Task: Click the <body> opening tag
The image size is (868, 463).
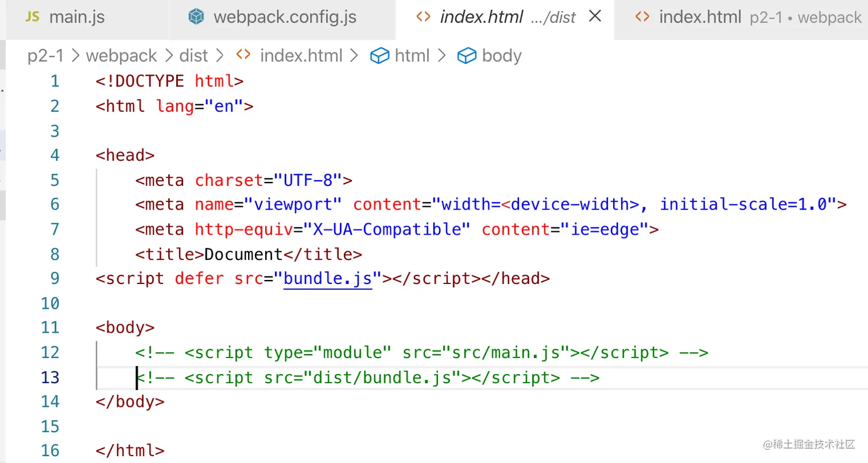Action: click(125, 328)
